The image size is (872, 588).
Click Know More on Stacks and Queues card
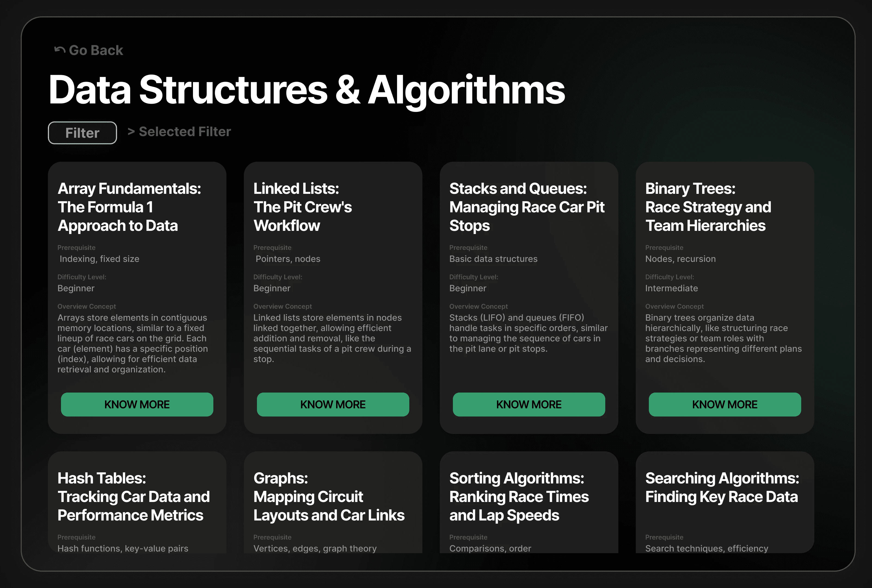(x=529, y=404)
